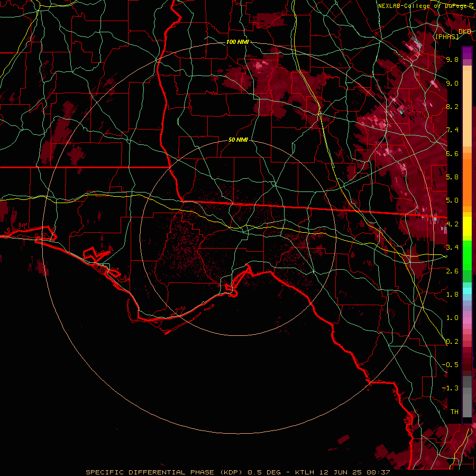
Task: Click the 2.6 value on the color scale
Action: (x=452, y=271)
